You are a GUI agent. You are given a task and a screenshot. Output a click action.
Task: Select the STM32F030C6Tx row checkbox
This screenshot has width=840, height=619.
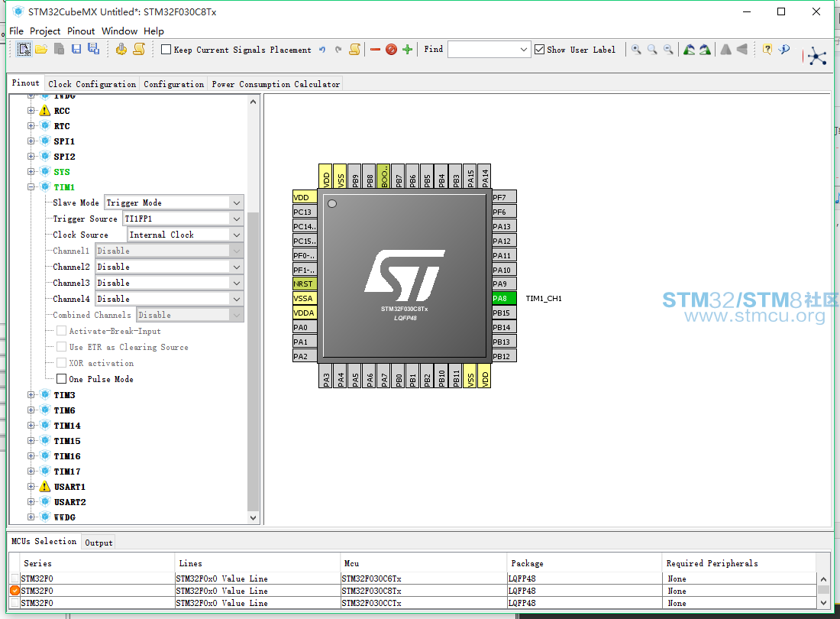point(15,578)
